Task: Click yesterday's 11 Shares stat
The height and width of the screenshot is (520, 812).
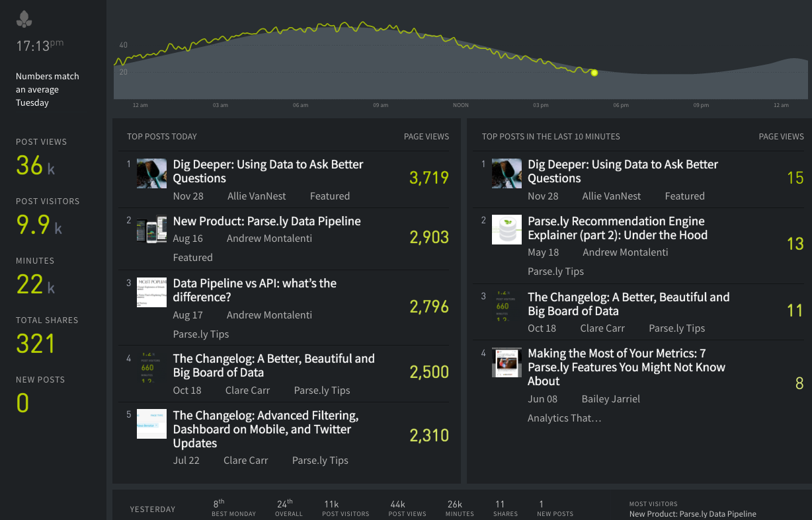Action: [504, 508]
